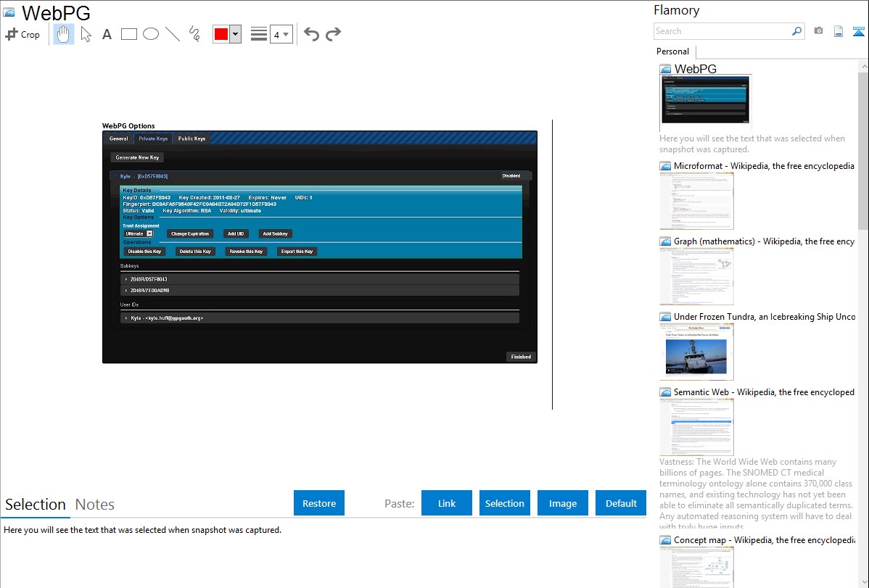Open the Ultimate trust assignment dropdown
Screen dimensions: 869x588
[x=138, y=234]
